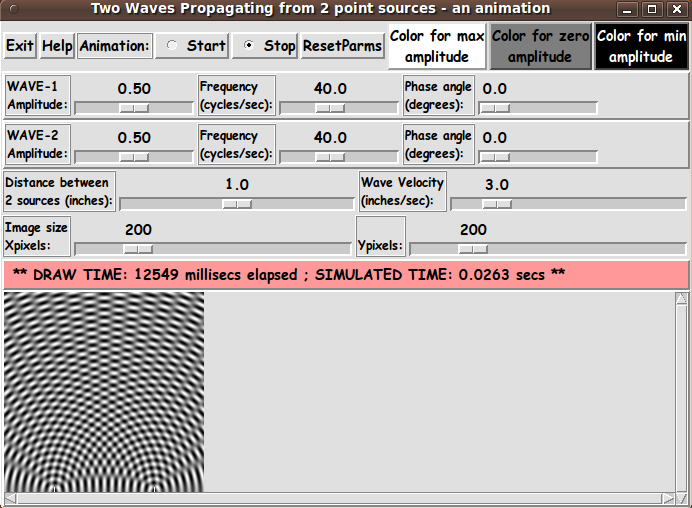Viewport: 692px width, 508px height.
Task: Pick the color for max amplitude
Action: tap(437, 46)
